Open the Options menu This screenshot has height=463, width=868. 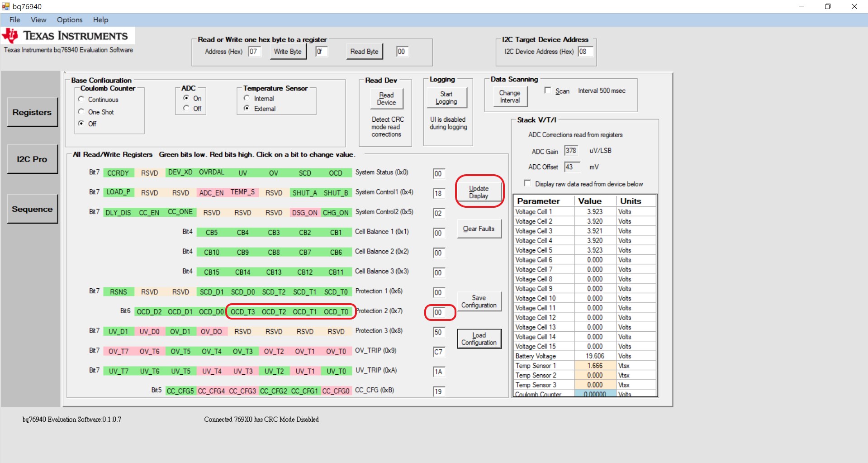[70, 19]
